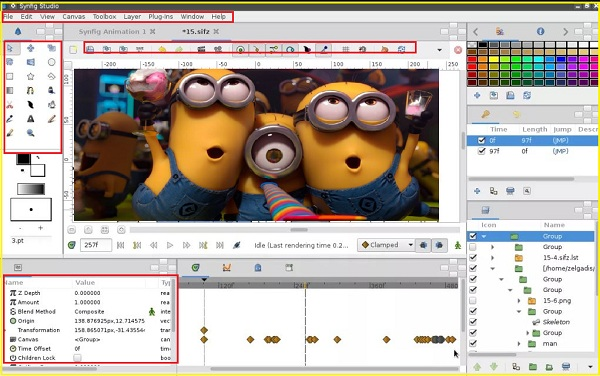Select the Eyedropper tool

(10, 119)
